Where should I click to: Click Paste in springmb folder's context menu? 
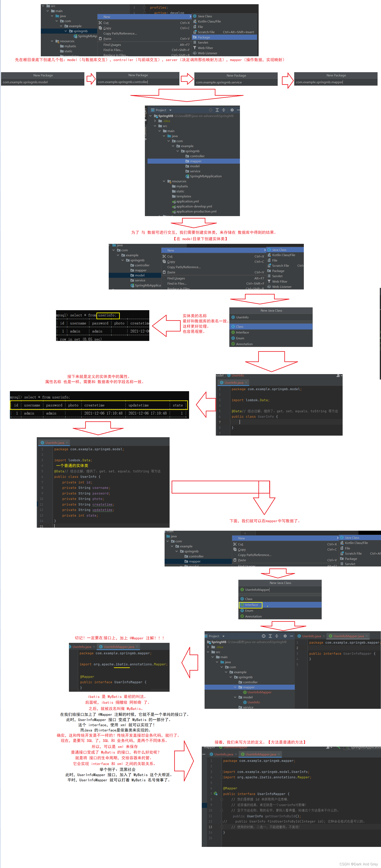click(x=144, y=39)
